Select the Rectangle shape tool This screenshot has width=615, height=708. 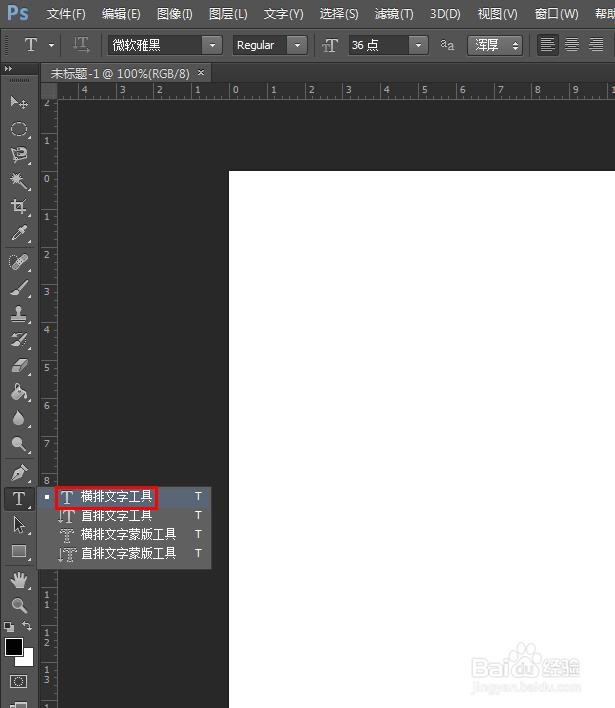(x=19, y=551)
